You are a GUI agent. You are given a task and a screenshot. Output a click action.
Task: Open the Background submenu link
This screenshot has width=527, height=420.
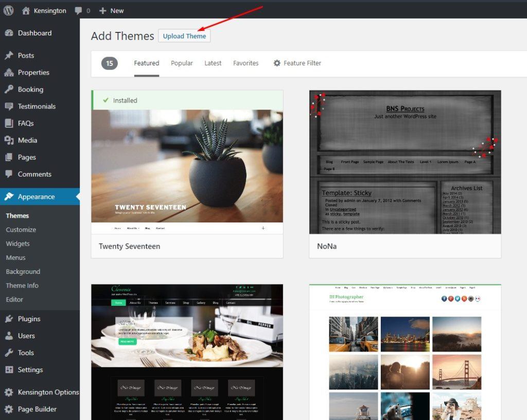[23, 271]
